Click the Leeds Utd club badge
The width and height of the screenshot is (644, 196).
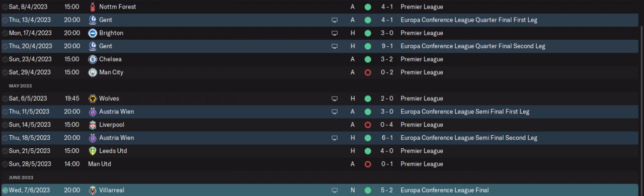coord(92,151)
